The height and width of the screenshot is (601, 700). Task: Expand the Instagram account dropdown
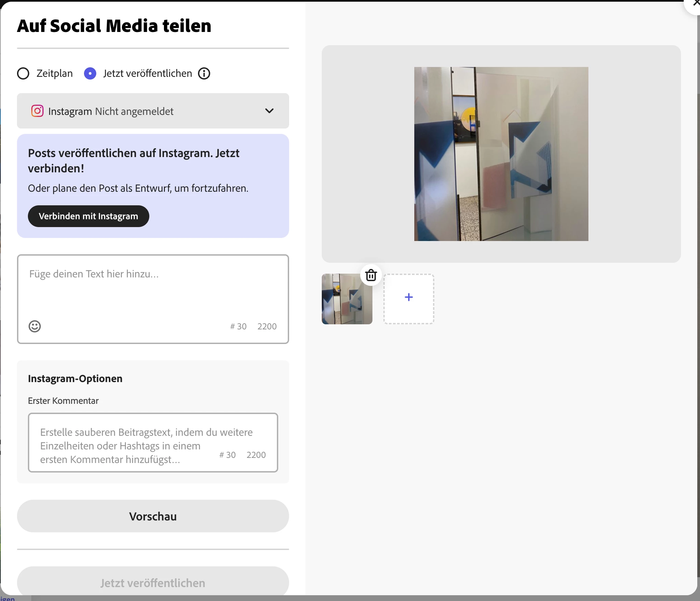[153, 111]
